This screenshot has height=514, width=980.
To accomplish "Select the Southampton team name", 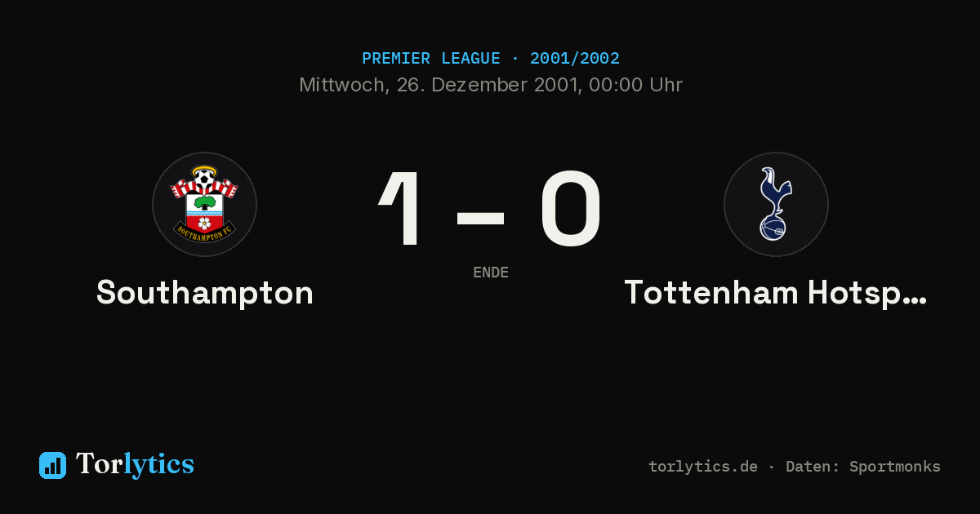I will point(205,292).
